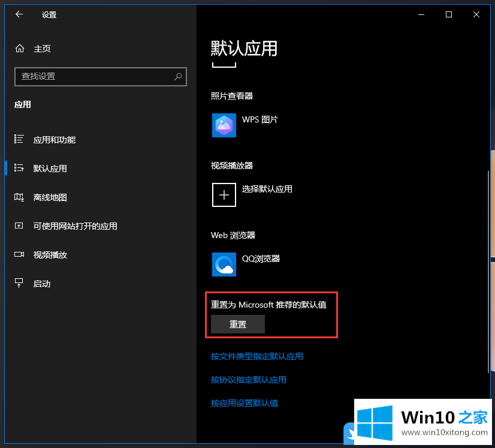
Task: Click the 应用和功能 list icon
Action: pyautogui.click(x=19, y=139)
